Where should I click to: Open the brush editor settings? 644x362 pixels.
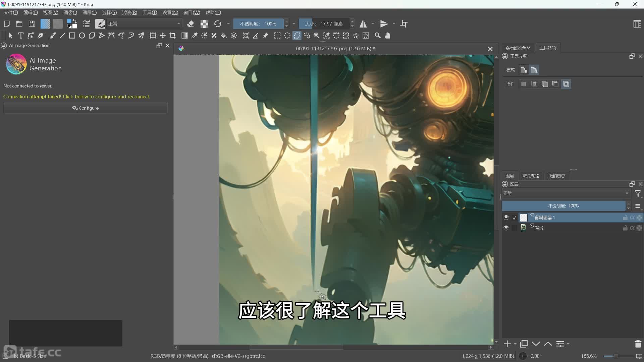87,24
